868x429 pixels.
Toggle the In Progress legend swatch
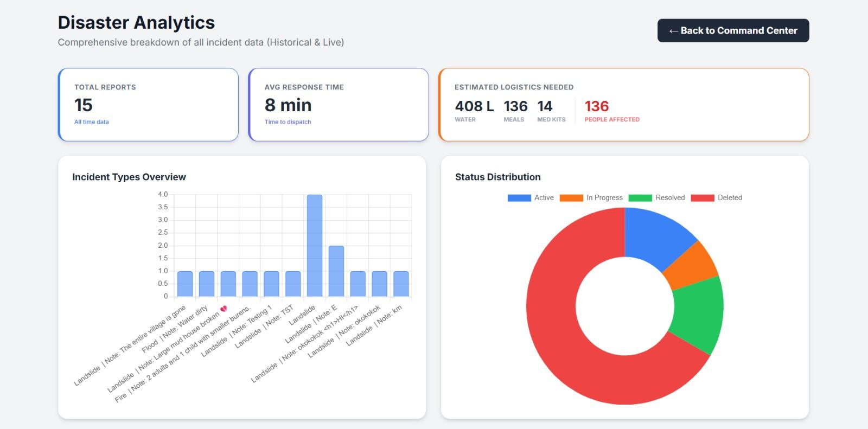coord(571,198)
